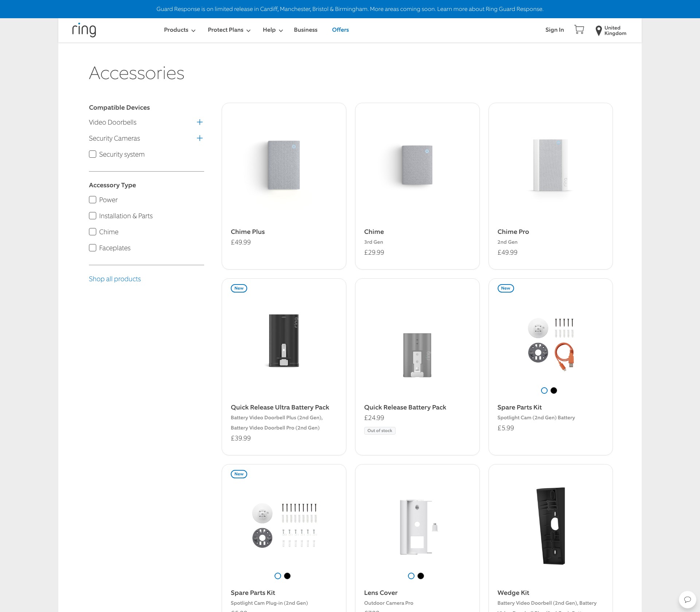Click the Chime Pro title

(x=513, y=232)
